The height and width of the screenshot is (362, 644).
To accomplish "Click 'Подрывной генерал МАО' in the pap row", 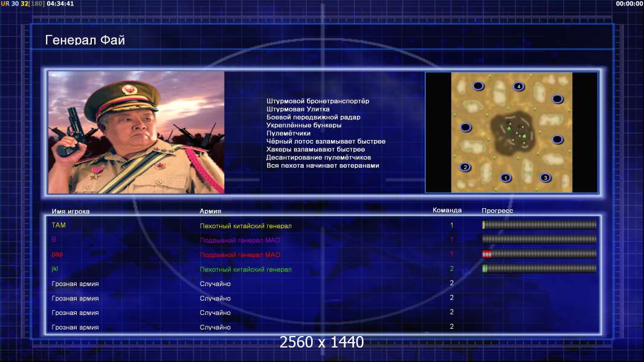I will (x=240, y=255).
